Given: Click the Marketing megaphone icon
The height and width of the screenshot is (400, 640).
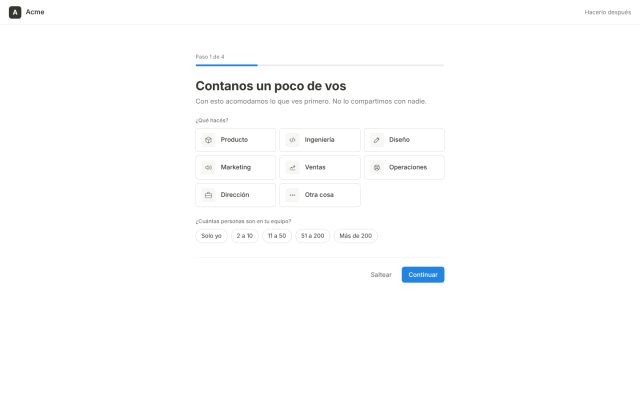Looking at the screenshot, I should click(208, 167).
